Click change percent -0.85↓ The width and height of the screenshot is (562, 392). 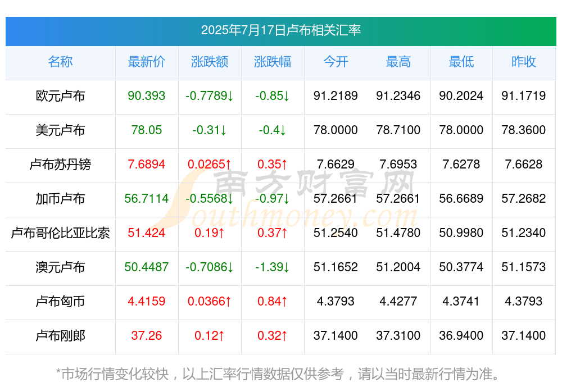tap(273, 95)
